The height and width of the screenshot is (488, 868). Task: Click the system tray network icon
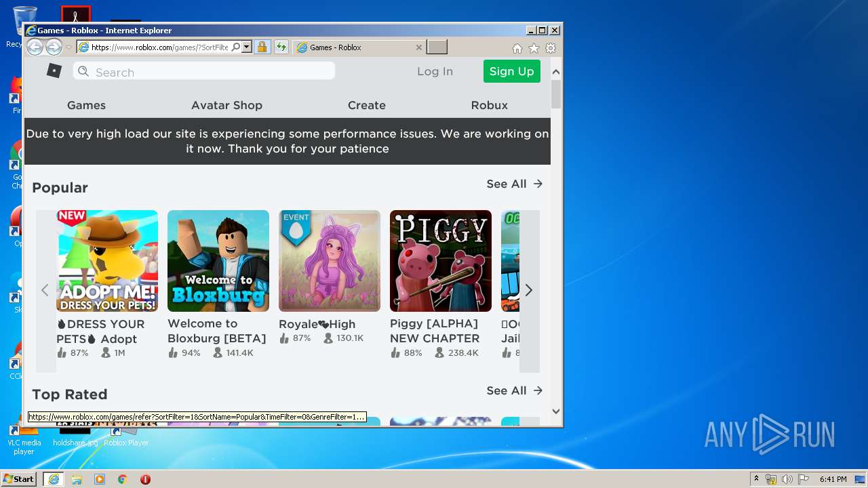pyautogui.click(x=771, y=479)
